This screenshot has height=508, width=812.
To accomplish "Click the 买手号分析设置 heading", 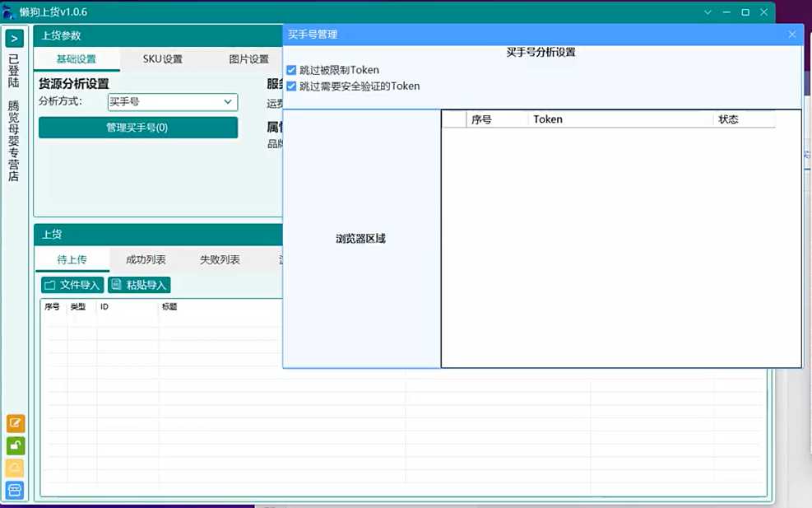I will click(x=541, y=53).
